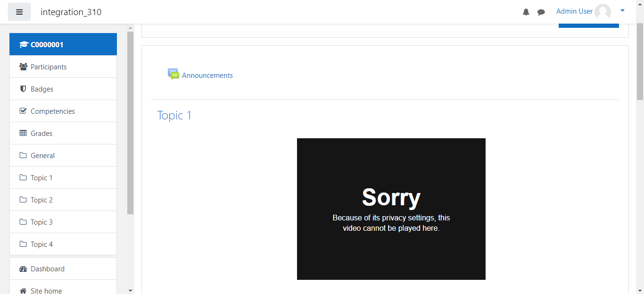The width and height of the screenshot is (644, 294).
Task: Click folder icon beside Topic 4
Action: point(23,244)
